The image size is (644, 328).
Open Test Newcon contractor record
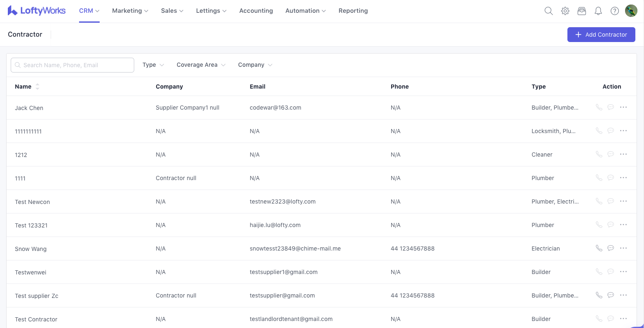pyautogui.click(x=33, y=202)
